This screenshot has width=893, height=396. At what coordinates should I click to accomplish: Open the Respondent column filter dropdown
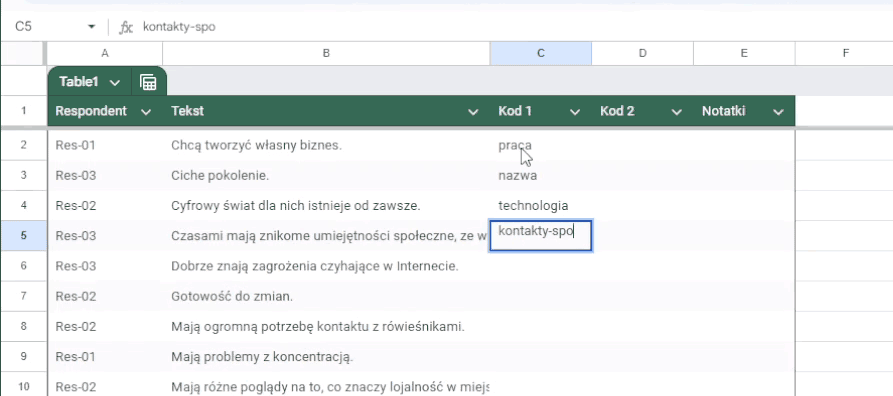click(146, 112)
